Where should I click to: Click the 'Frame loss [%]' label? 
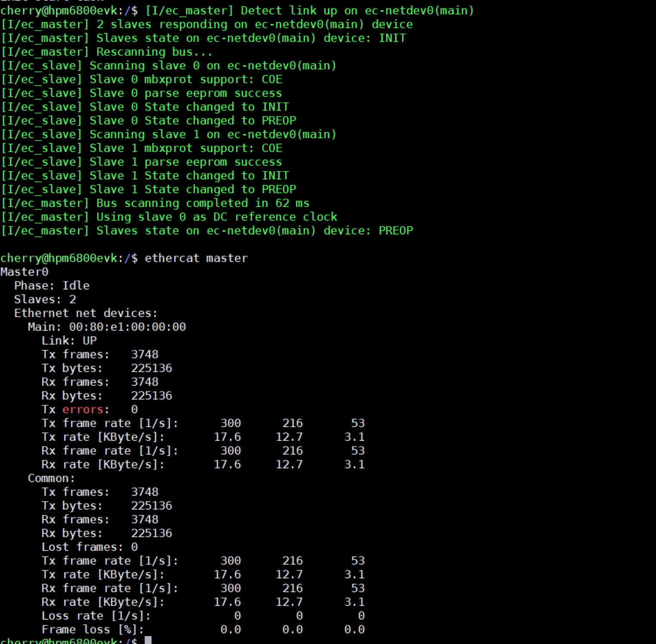click(x=92, y=629)
